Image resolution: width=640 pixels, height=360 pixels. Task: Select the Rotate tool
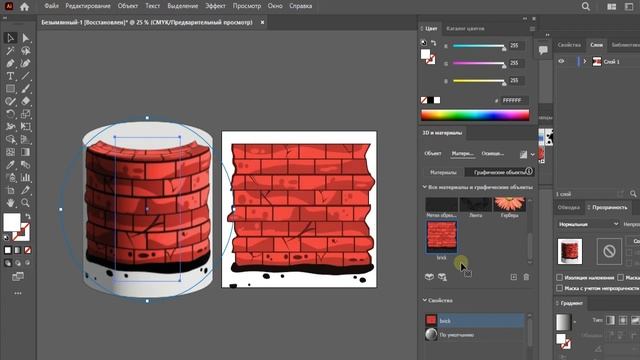point(10,114)
